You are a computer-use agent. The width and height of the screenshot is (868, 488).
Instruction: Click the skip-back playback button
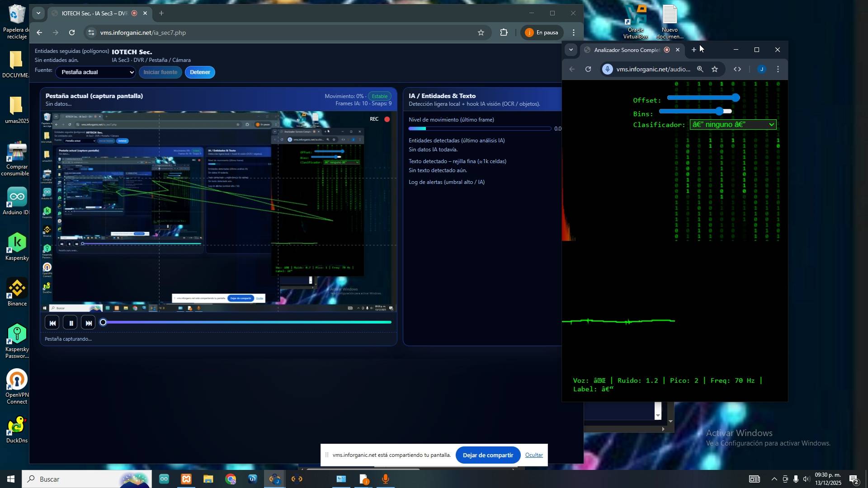pos(52,323)
